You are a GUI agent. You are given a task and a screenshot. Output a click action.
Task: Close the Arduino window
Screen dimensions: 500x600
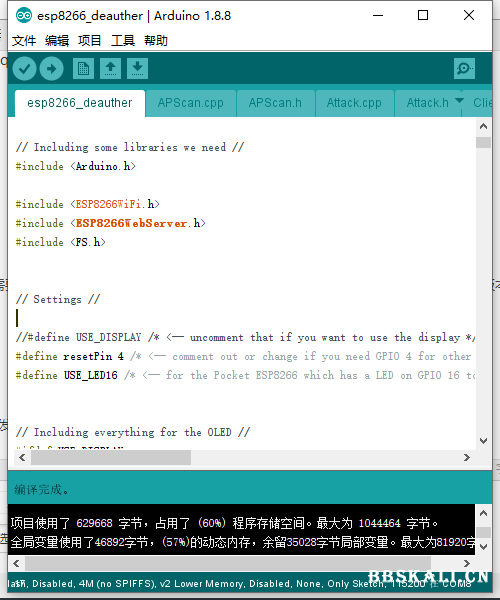click(469, 16)
